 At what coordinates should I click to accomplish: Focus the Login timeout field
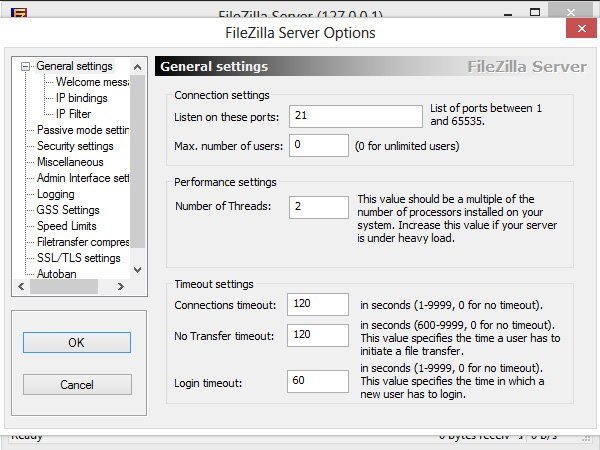tap(318, 381)
